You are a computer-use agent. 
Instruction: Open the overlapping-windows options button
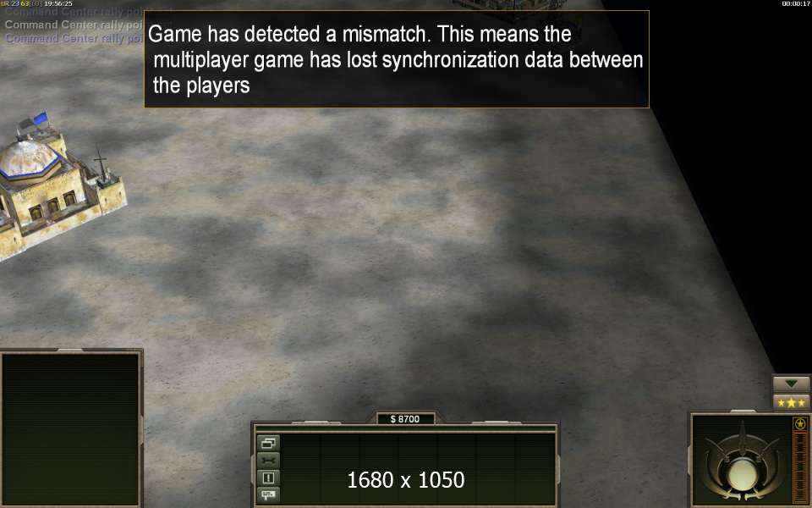(268, 443)
